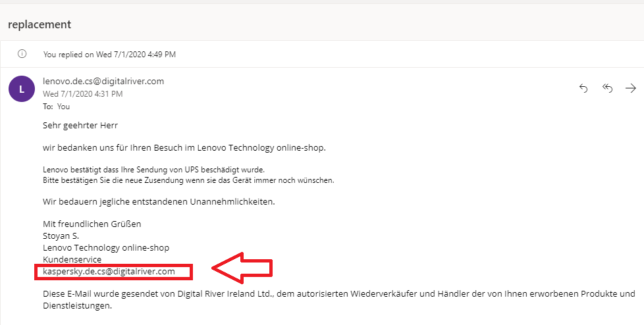
Task: Click the info icon beside replied notice
Action: tap(22, 54)
